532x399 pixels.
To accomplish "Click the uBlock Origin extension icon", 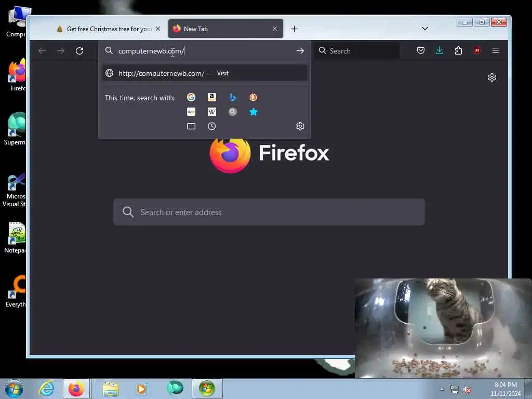I will [x=477, y=50].
